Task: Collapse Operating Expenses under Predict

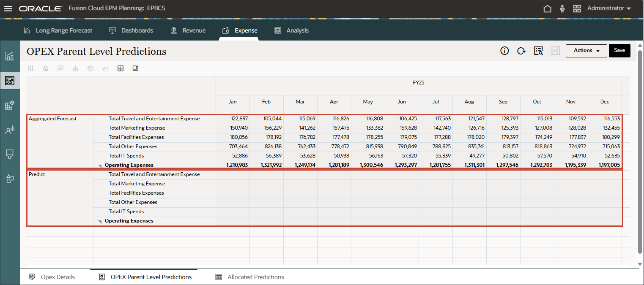Action: point(100,221)
